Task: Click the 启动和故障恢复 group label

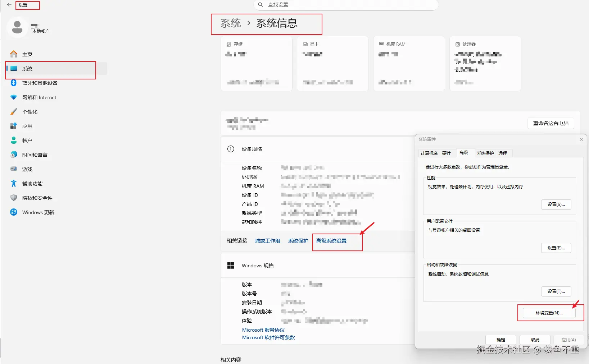Action: 442,265
